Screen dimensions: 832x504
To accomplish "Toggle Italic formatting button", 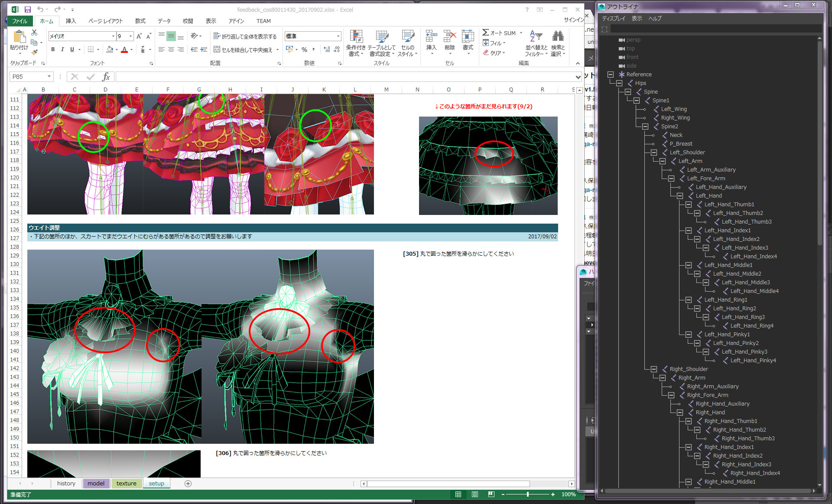I will point(62,49).
